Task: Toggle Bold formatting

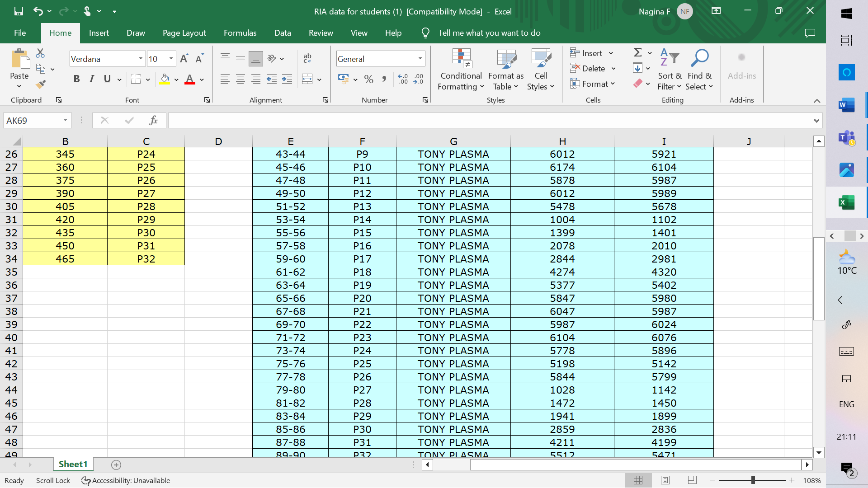Action: (76, 80)
